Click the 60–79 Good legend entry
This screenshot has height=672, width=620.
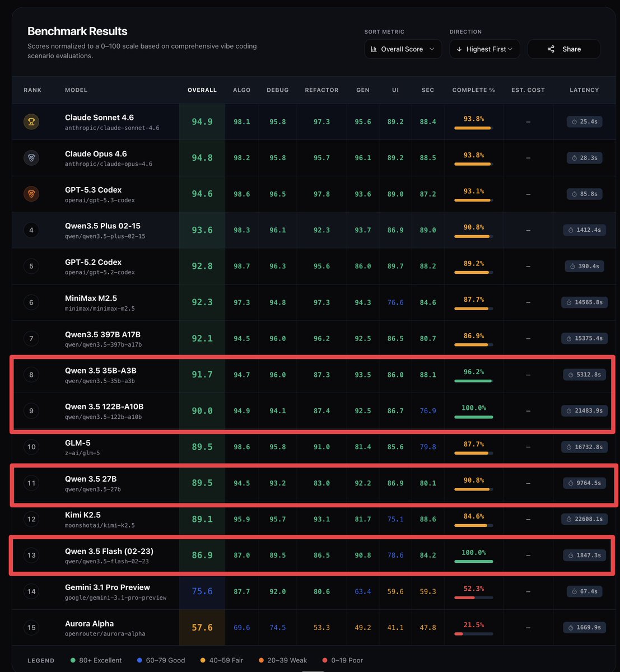tap(161, 660)
